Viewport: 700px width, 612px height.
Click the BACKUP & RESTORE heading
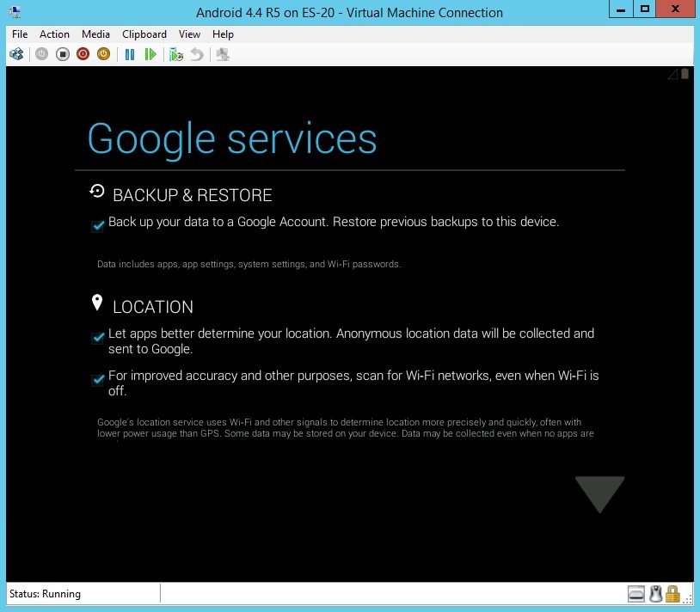coord(193,195)
